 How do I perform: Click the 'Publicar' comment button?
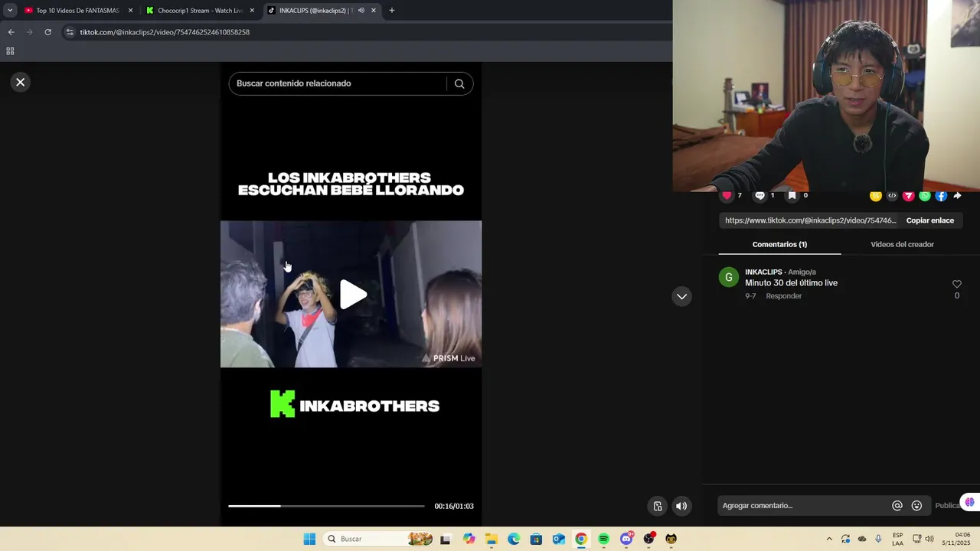pyautogui.click(x=948, y=506)
